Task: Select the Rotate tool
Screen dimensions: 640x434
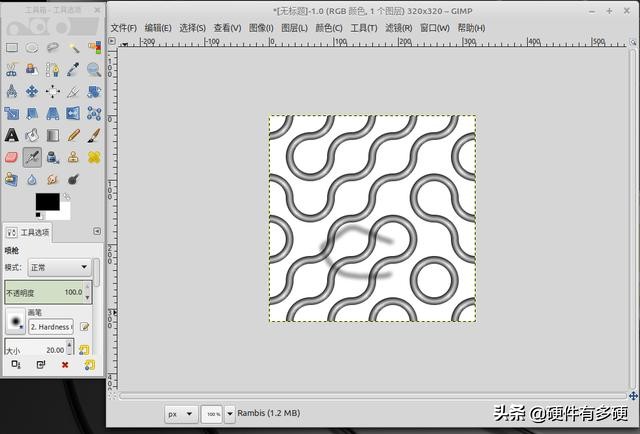Action: [x=94, y=91]
